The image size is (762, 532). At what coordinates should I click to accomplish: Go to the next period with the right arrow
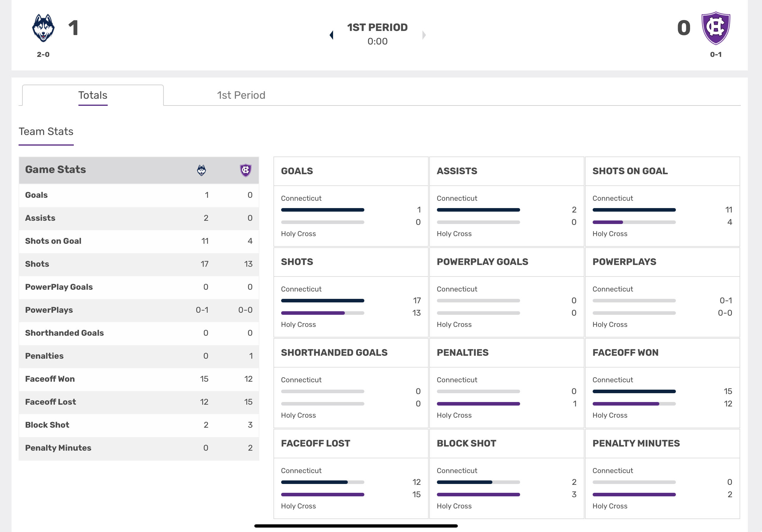point(424,35)
